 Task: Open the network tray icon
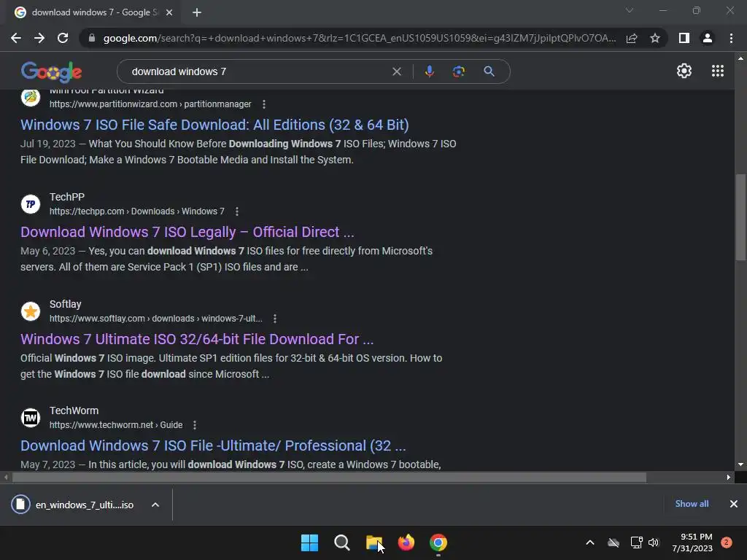coord(636,542)
